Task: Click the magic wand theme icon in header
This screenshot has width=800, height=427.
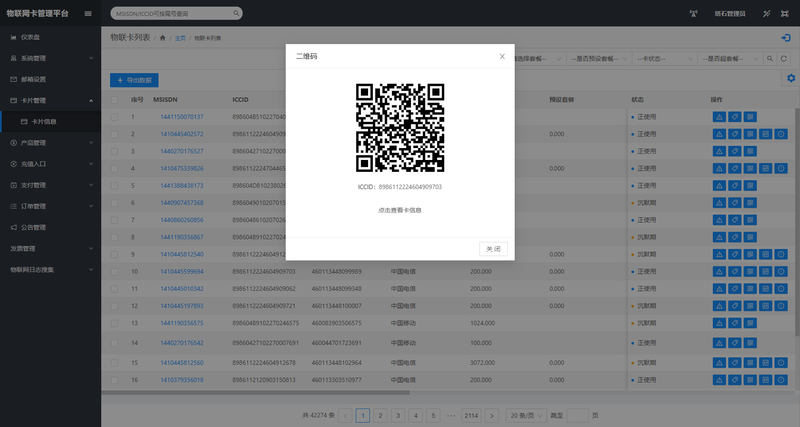Action: click(x=766, y=14)
